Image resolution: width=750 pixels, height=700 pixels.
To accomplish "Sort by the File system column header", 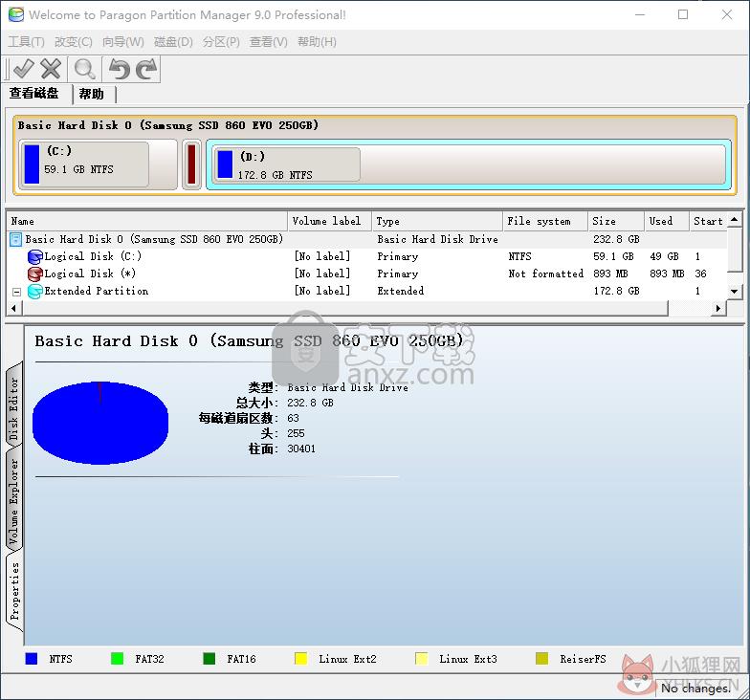I will coord(545,221).
